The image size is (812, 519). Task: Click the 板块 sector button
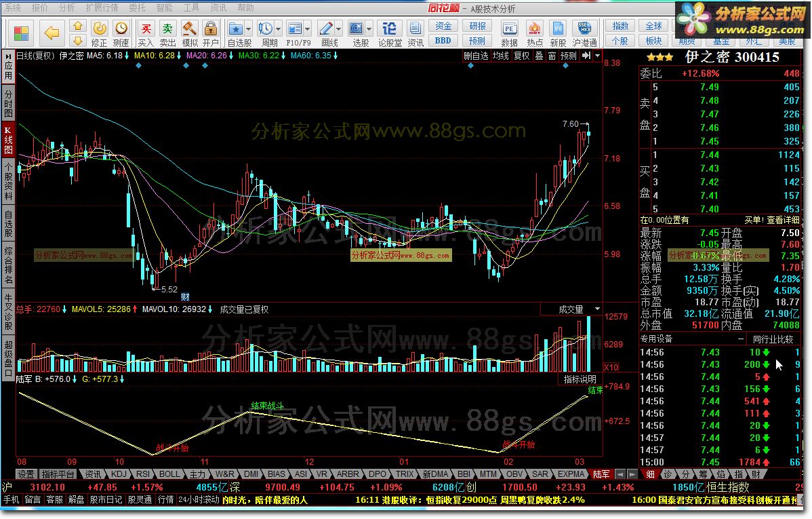click(653, 41)
